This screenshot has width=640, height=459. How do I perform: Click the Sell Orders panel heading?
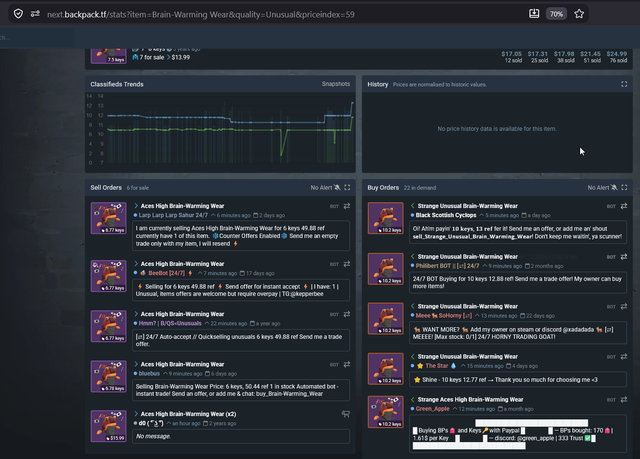[106, 187]
